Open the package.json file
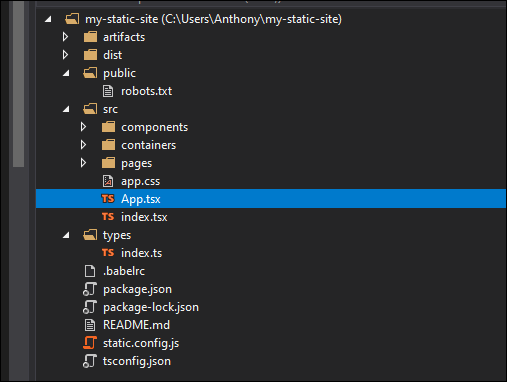The image size is (507, 382). click(x=137, y=289)
